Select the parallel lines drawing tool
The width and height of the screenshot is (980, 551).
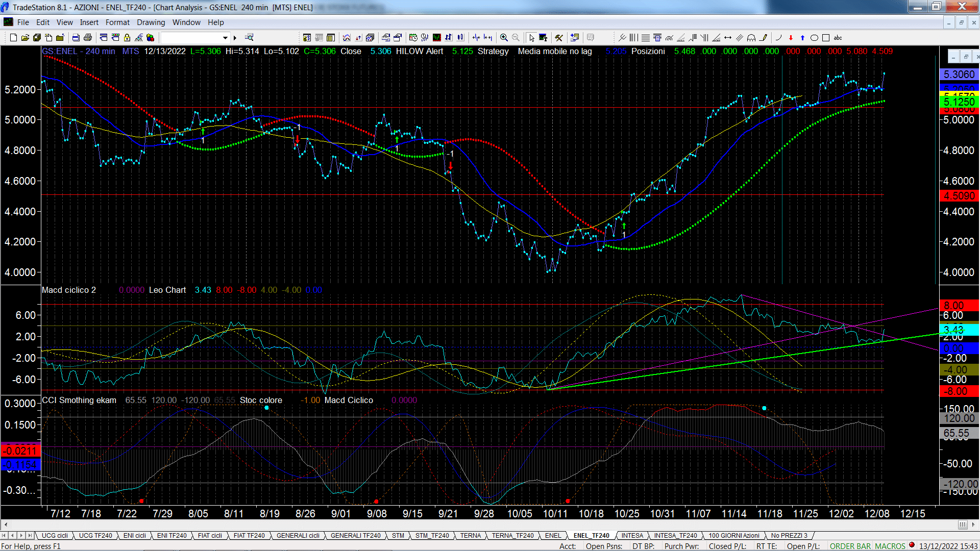pos(739,38)
